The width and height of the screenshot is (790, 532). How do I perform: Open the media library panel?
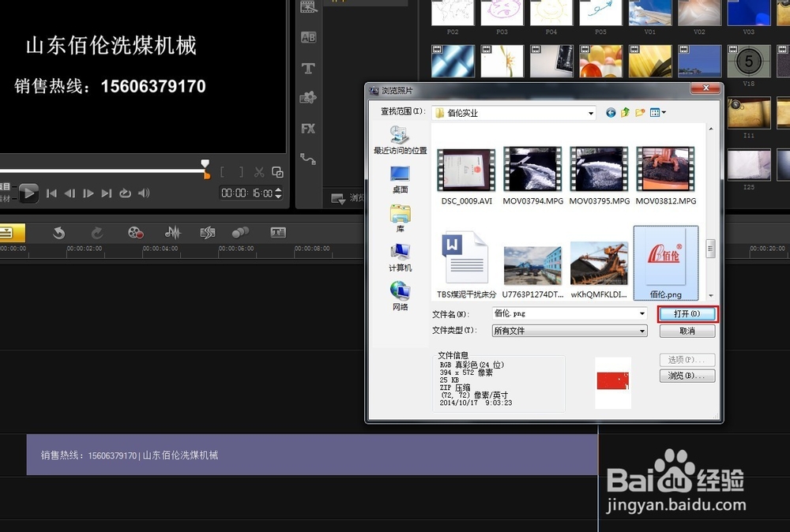308,7
